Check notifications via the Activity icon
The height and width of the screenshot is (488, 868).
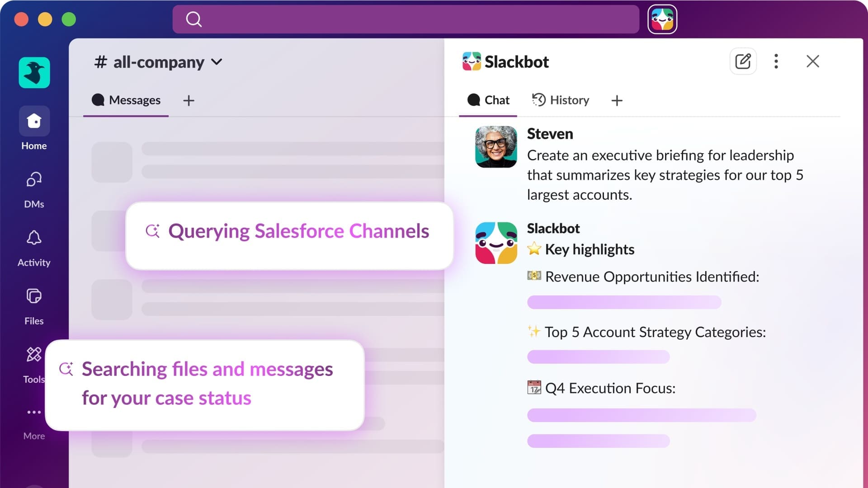[x=34, y=238]
